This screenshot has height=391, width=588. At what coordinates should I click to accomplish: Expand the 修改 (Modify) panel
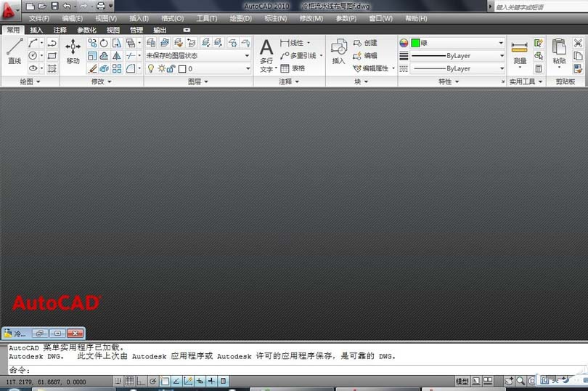(x=102, y=81)
